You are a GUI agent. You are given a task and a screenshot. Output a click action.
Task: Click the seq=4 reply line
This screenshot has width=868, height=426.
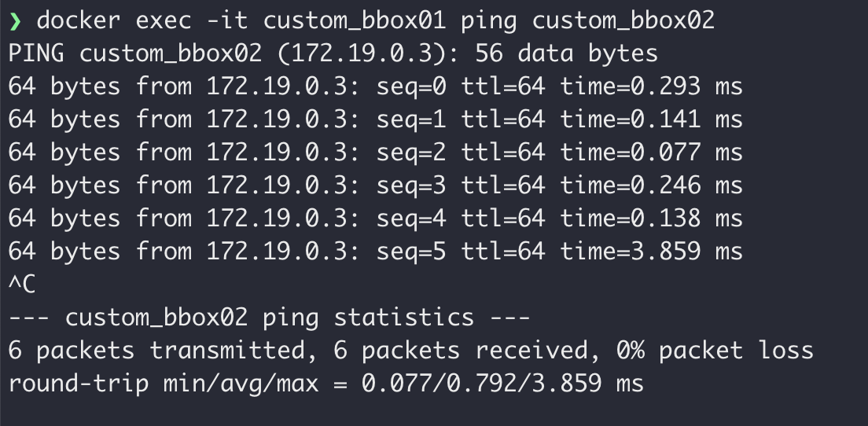(375, 219)
